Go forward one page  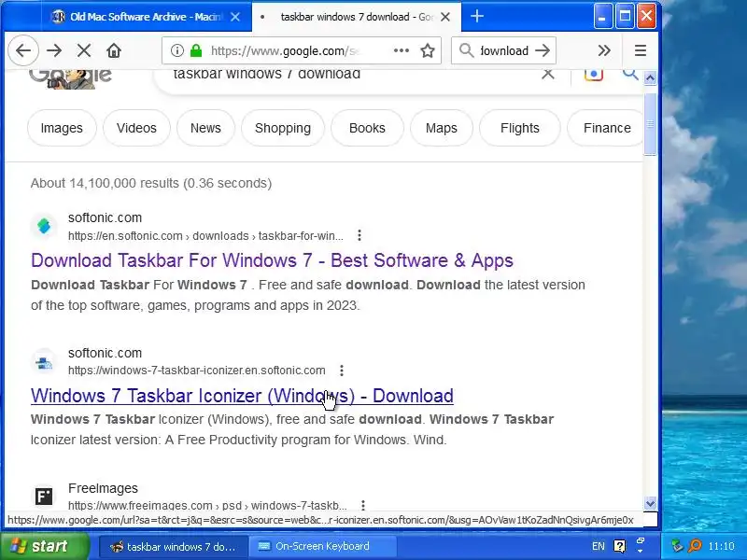pyautogui.click(x=54, y=50)
